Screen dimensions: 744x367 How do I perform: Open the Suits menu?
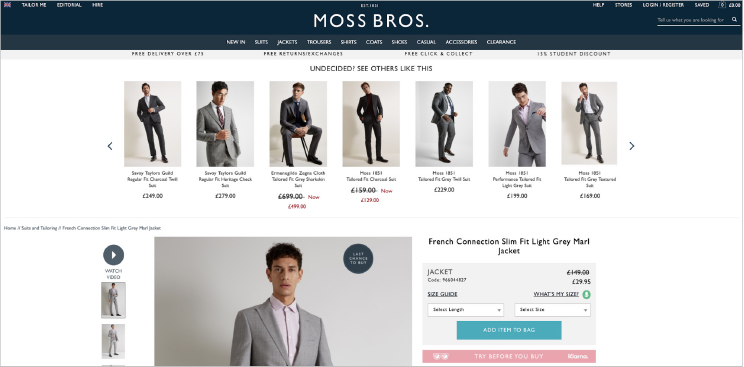pos(261,42)
